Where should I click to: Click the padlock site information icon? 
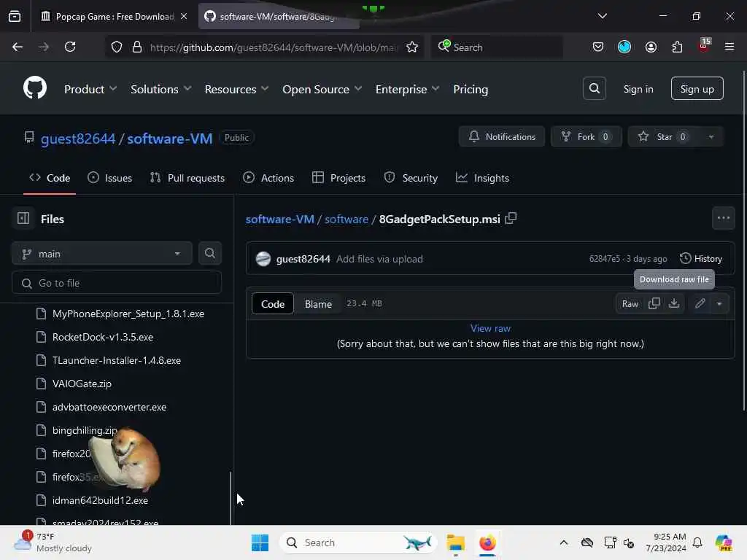[137, 47]
